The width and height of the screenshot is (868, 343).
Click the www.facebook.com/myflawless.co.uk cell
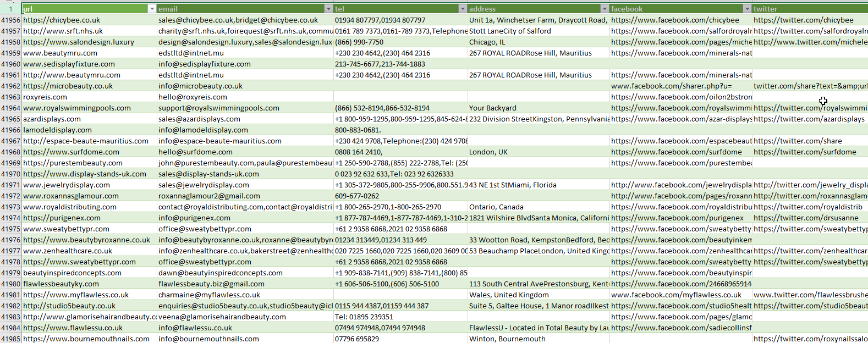(x=681, y=295)
